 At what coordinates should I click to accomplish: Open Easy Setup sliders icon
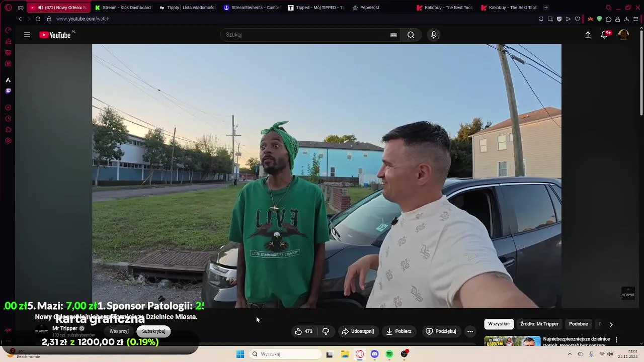[x=635, y=19]
